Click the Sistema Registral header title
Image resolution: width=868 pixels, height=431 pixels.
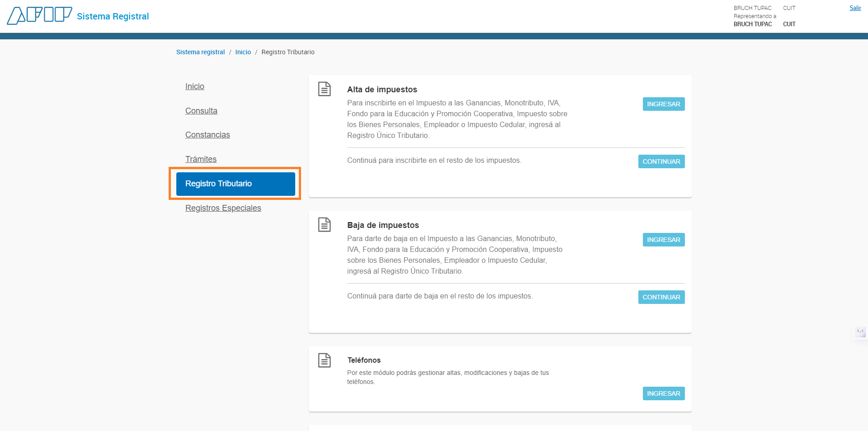click(x=113, y=16)
